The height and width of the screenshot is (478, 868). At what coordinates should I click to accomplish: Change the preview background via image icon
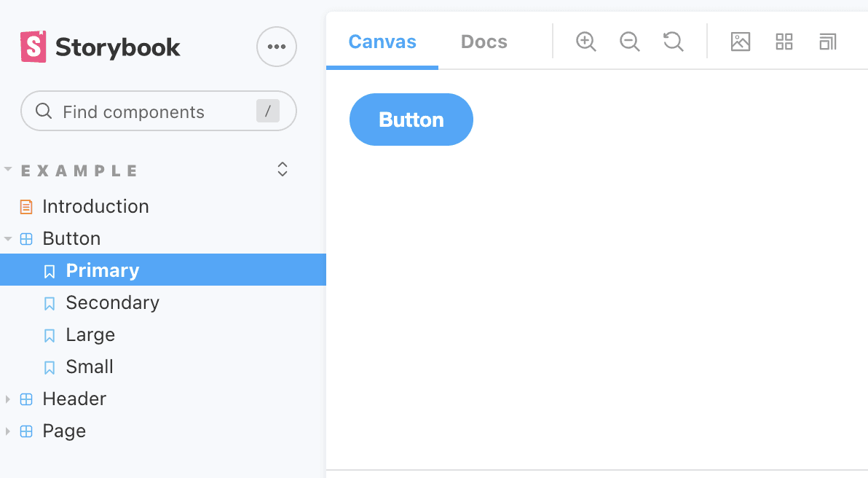click(x=740, y=42)
